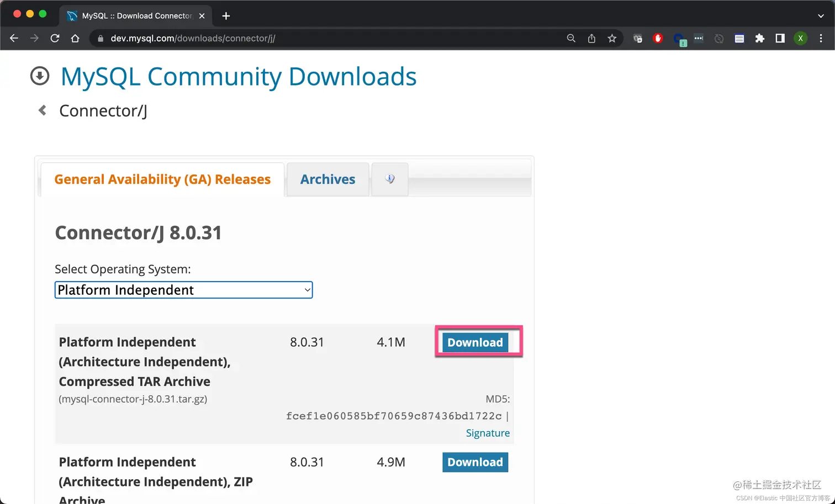Reload the current page
Screen dimensions: 835x504
[55, 38]
